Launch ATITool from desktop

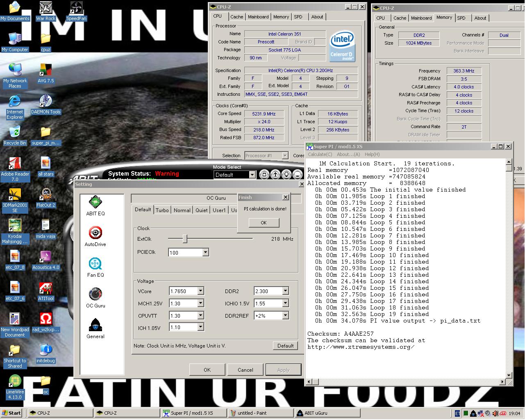coord(46,291)
